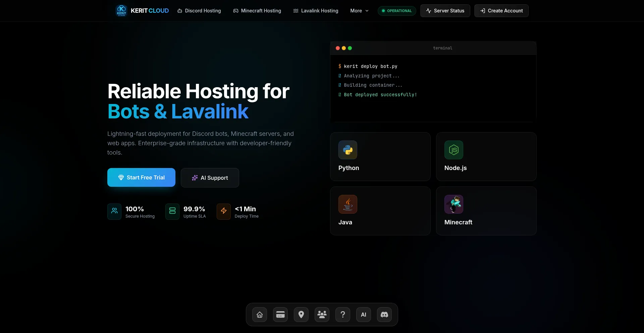Image resolution: width=644 pixels, height=333 pixels.
Task: Click the "kerit deploy bot.py" terminal command
Action: pyautogui.click(x=370, y=66)
